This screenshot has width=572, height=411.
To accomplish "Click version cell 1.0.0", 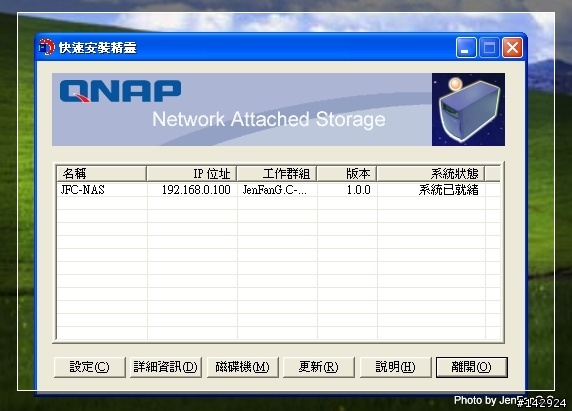I will pos(358,190).
